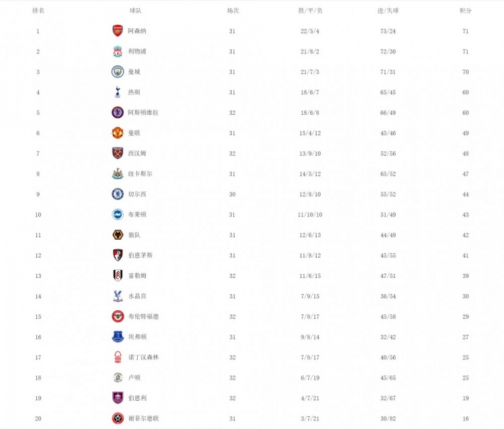The width and height of the screenshot is (504, 429).
Task: Click the Crystal Palace crest icon
Action: [118, 296]
